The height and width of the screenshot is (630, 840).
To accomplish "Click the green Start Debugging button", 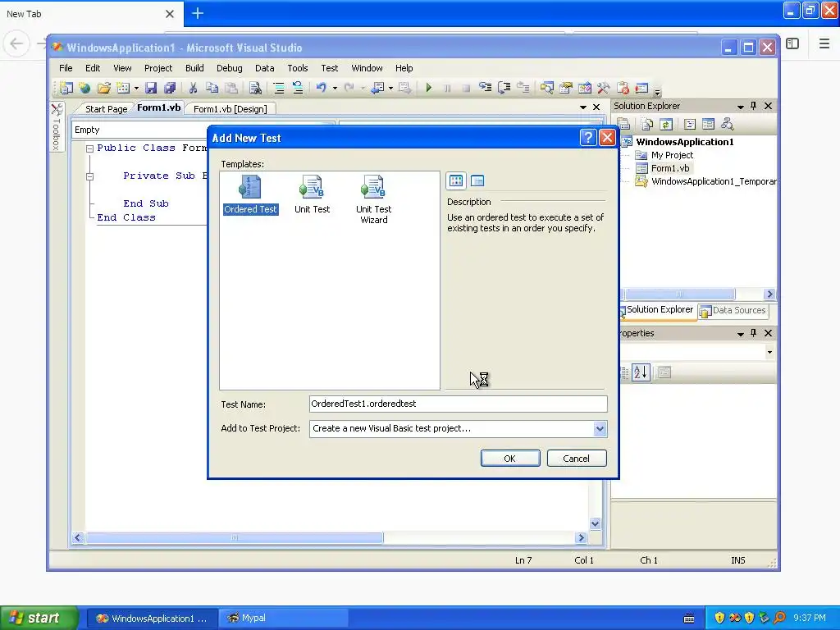I will click(x=428, y=88).
